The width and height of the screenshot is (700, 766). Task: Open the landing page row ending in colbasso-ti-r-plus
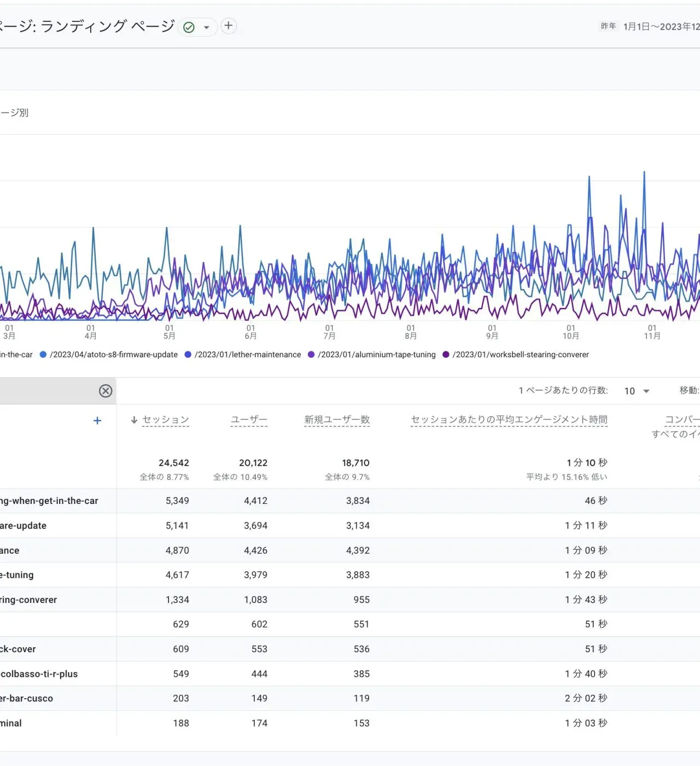[x=39, y=674]
